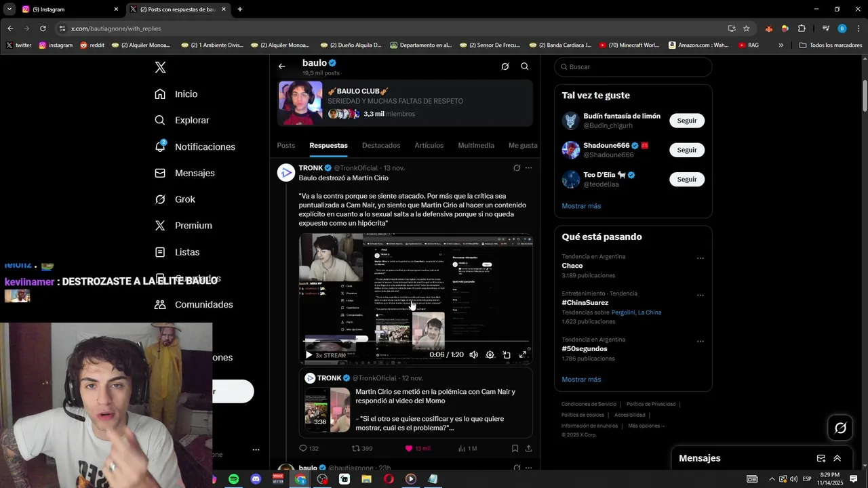The image size is (868, 488).
Task: Open options for #50segundos trend
Action: tap(701, 342)
